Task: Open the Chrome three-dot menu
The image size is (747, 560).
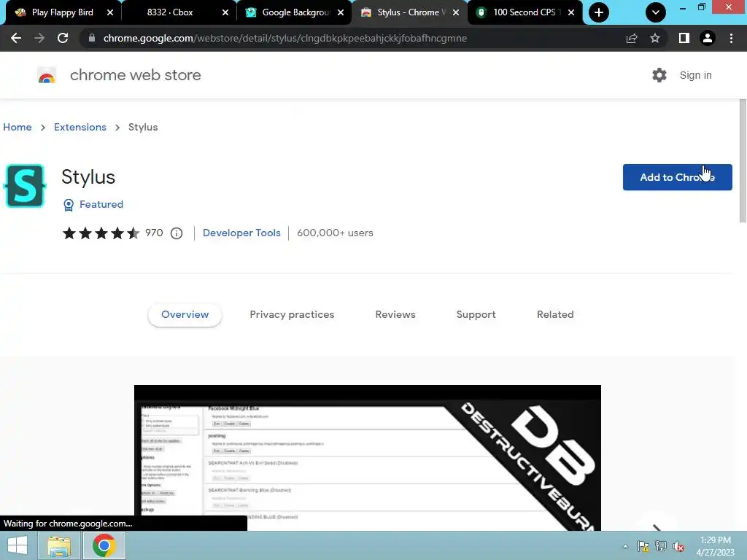Action: tap(731, 38)
